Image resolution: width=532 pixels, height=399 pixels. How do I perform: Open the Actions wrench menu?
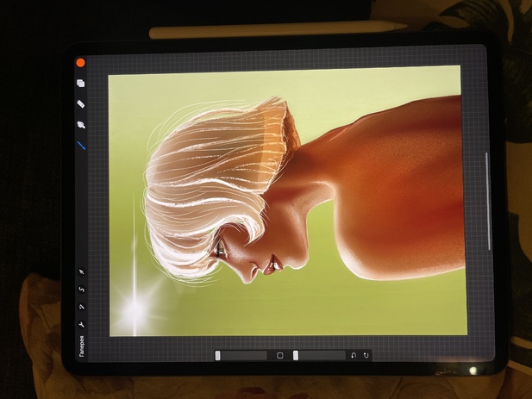[x=81, y=325]
